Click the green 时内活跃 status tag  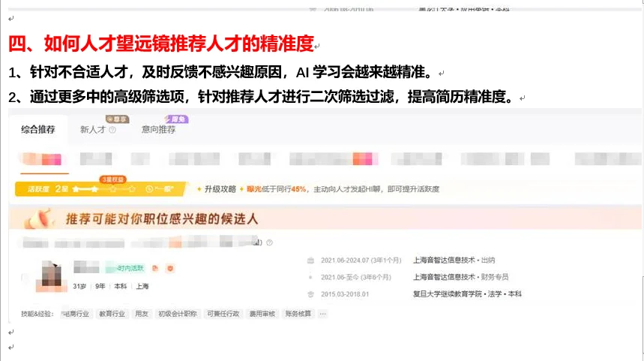pyautogui.click(x=125, y=269)
